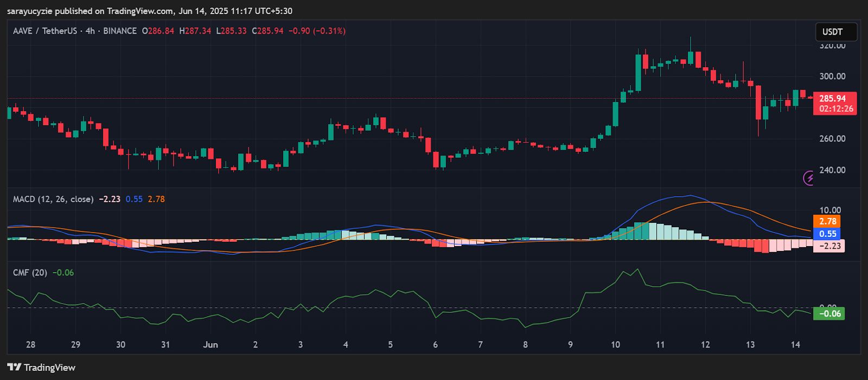
Task: Click the green -0.06 CMF value tag
Action: point(829,313)
